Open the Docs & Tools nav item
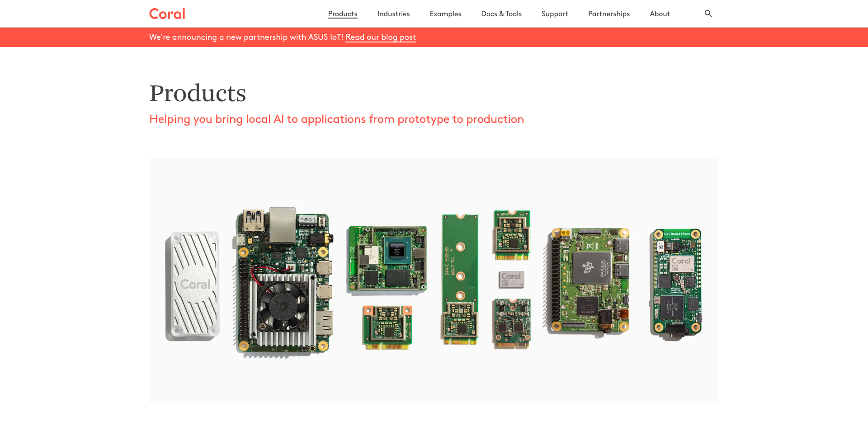868x425 pixels. [501, 14]
